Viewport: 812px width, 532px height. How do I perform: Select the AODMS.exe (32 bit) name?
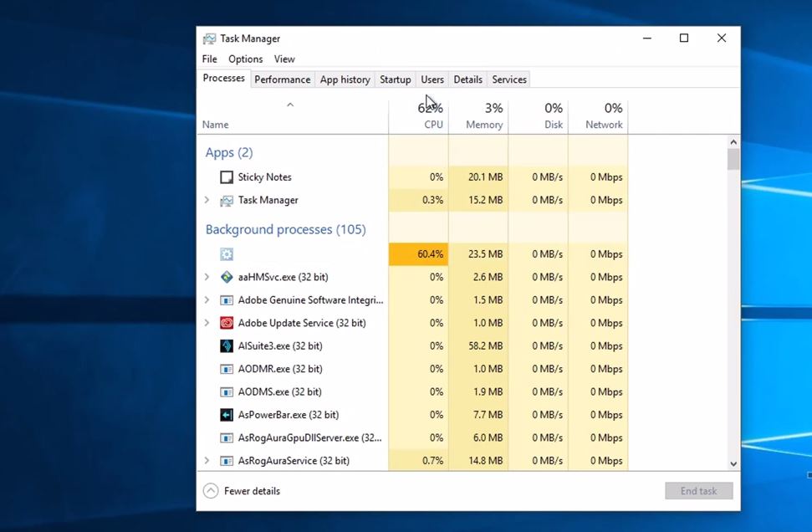click(x=279, y=391)
